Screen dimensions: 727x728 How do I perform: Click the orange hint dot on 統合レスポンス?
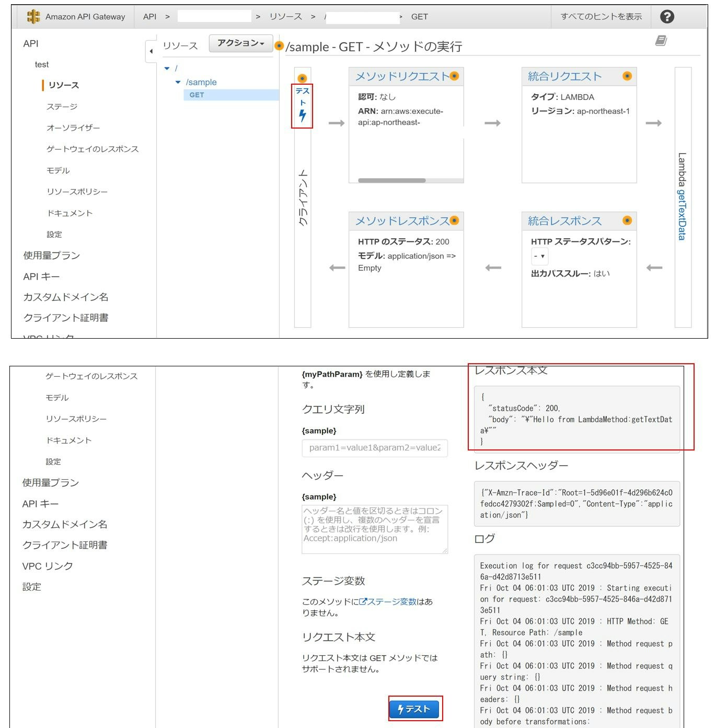tap(627, 221)
